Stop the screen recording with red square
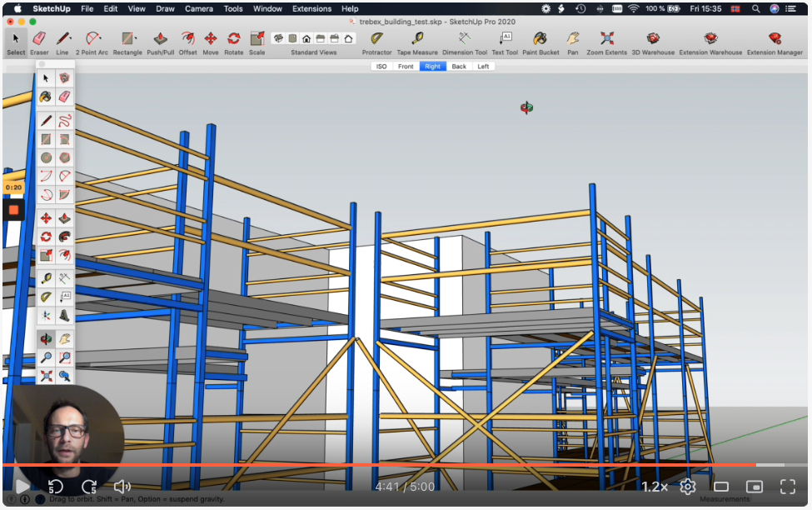Viewport: 812px width, 510px height. coord(13,210)
